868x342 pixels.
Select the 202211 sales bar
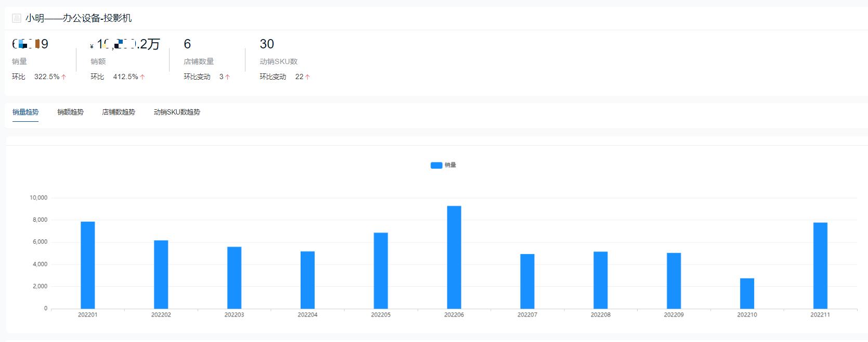tap(821, 265)
